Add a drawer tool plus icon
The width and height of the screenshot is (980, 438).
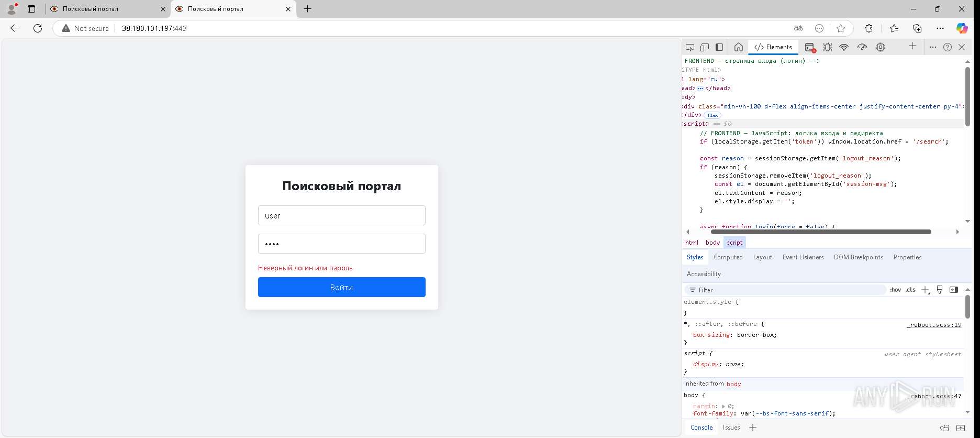[752, 428]
